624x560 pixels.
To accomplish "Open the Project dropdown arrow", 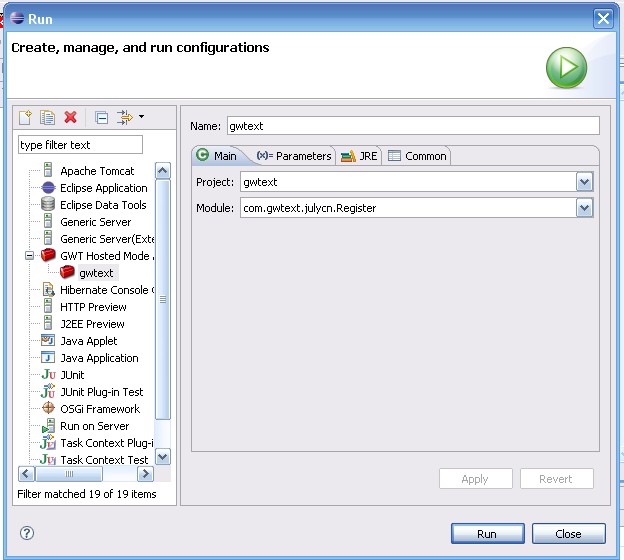I will pos(584,182).
